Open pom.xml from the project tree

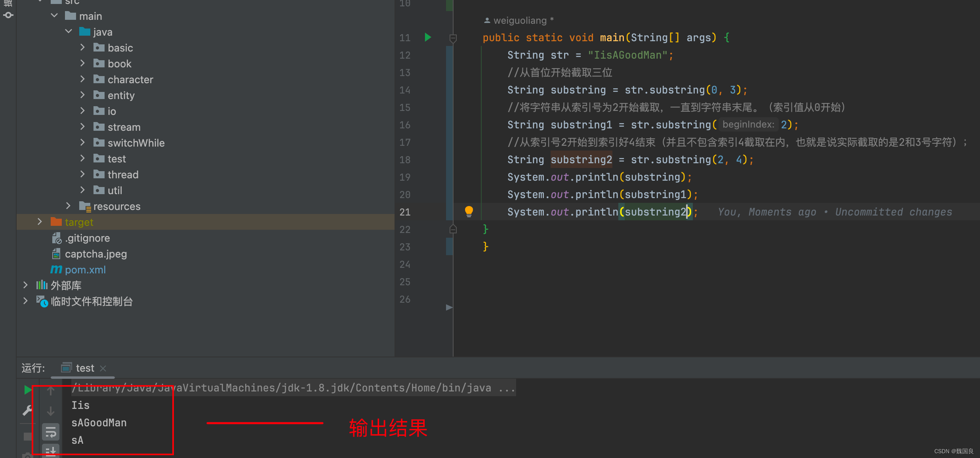pos(86,269)
